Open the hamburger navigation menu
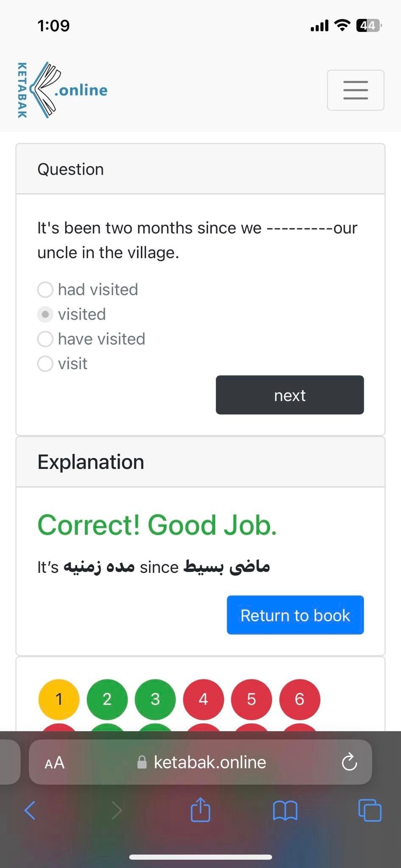This screenshot has width=401, height=868. pyautogui.click(x=355, y=90)
